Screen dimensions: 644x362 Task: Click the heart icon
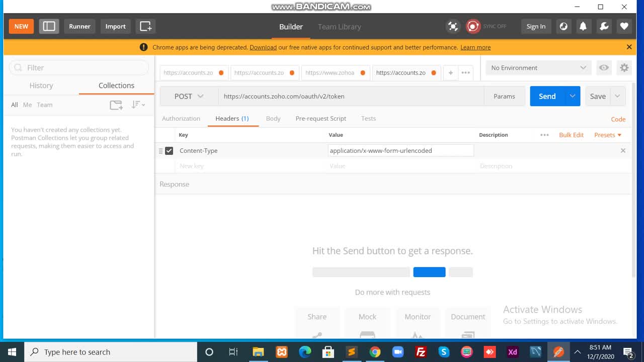pos(624,27)
